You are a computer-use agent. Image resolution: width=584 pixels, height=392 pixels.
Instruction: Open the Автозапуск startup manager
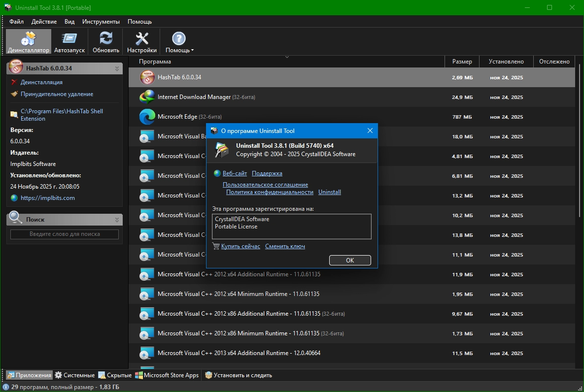point(69,42)
